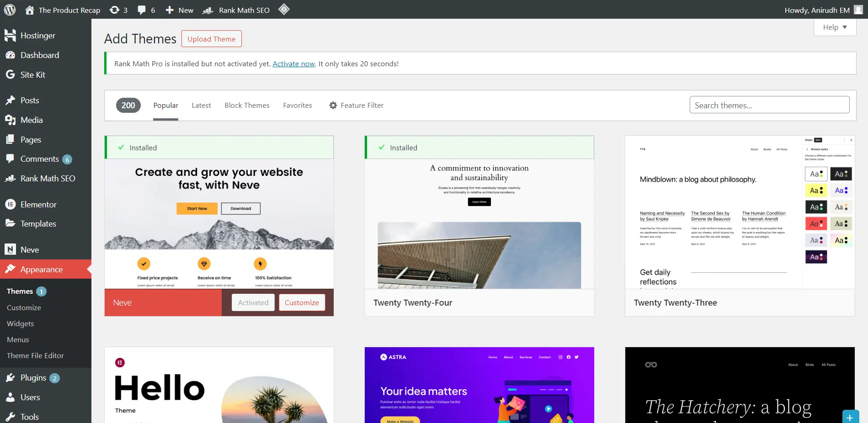Open Elementor in the sidebar
The image size is (868, 423).
click(46, 204)
